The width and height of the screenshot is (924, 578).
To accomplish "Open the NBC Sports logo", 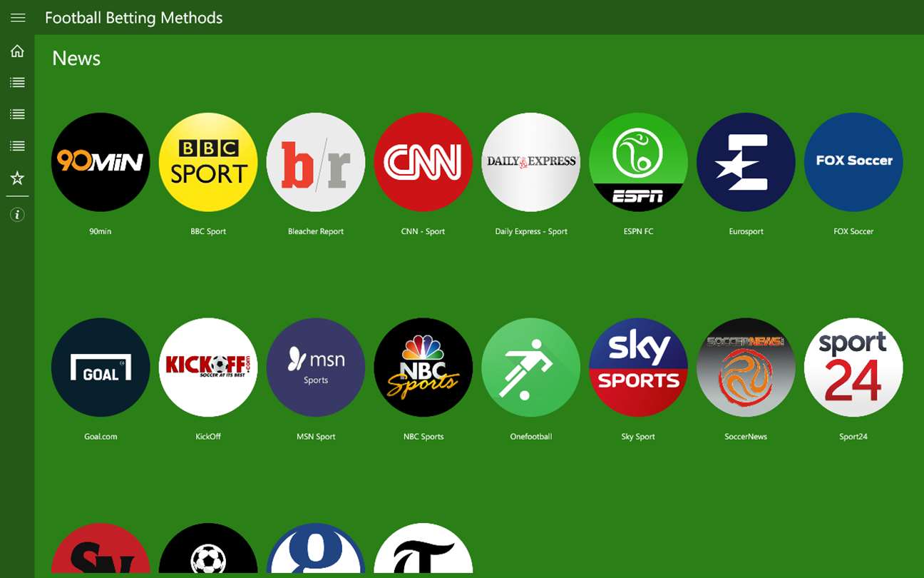I will pyautogui.click(x=423, y=367).
